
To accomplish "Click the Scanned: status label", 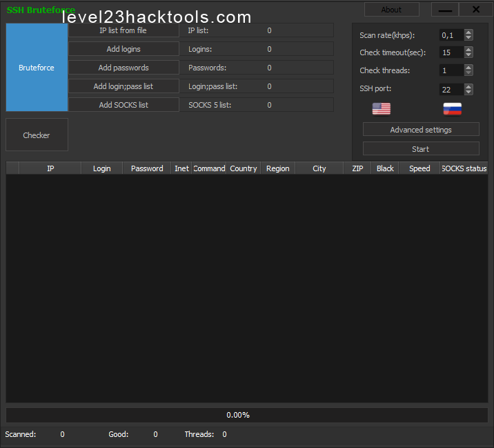I will click(x=21, y=434).
